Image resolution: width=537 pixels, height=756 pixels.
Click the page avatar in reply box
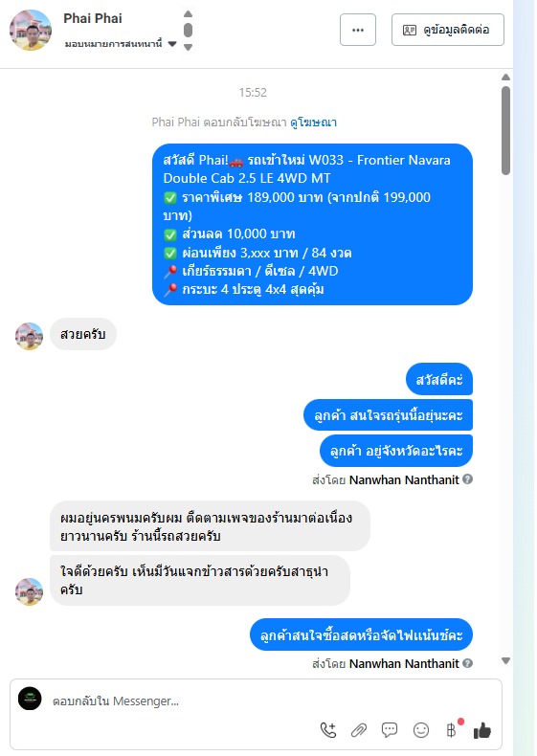point(30,699)
